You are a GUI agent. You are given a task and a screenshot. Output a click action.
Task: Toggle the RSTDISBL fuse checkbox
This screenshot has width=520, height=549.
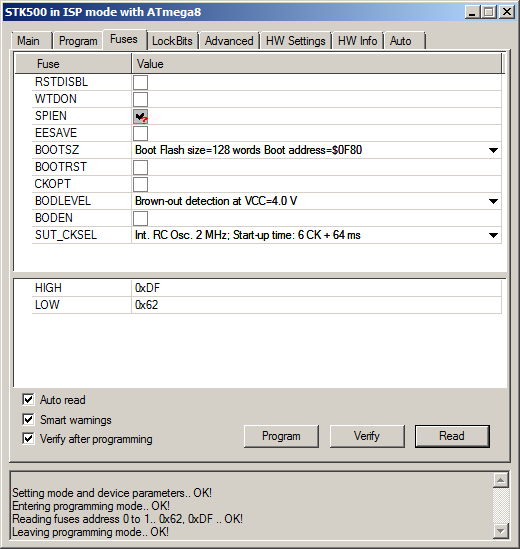140,82
